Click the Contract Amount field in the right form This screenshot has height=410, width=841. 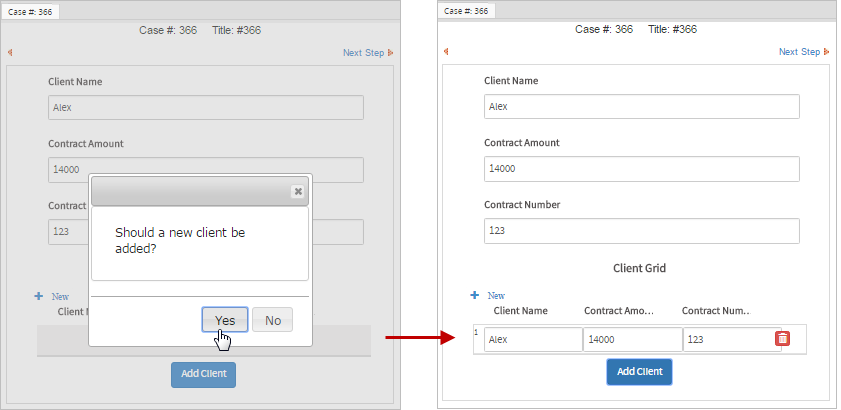(641, 169)
